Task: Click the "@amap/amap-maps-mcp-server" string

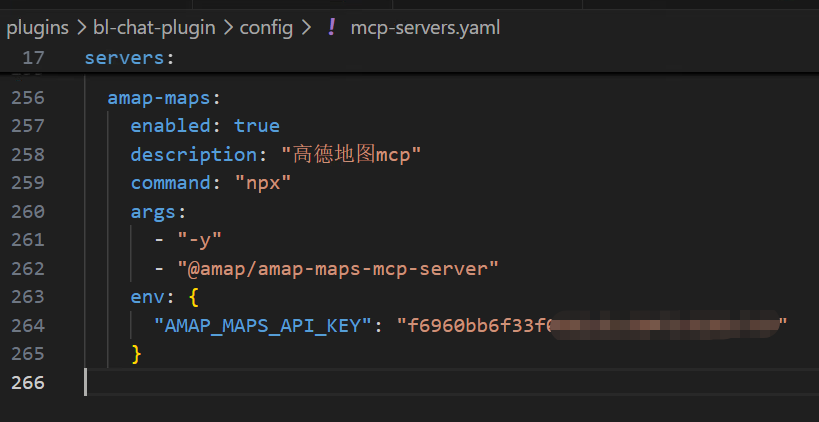Action: pyautogui.click(x=338, y=268)
